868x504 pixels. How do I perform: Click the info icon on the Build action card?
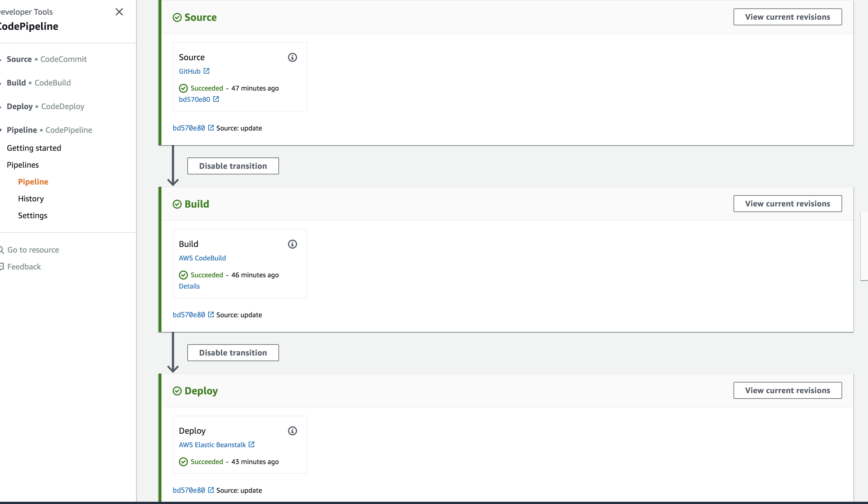[x=293, y=244]
